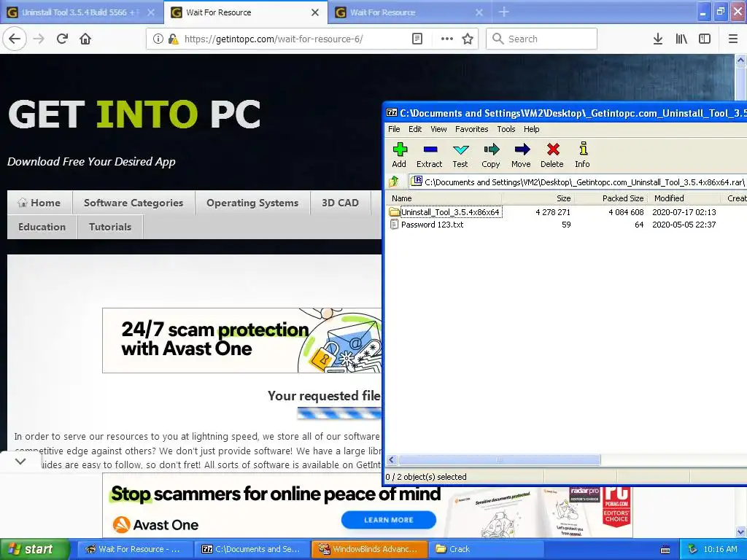
Task: Open the File menu in 7-Zip
Action: tap(394, 129)
